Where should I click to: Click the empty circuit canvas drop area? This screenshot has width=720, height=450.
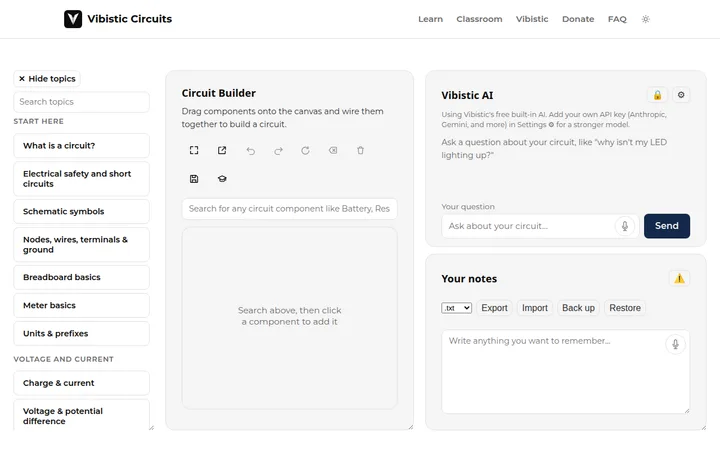point(289,318)
